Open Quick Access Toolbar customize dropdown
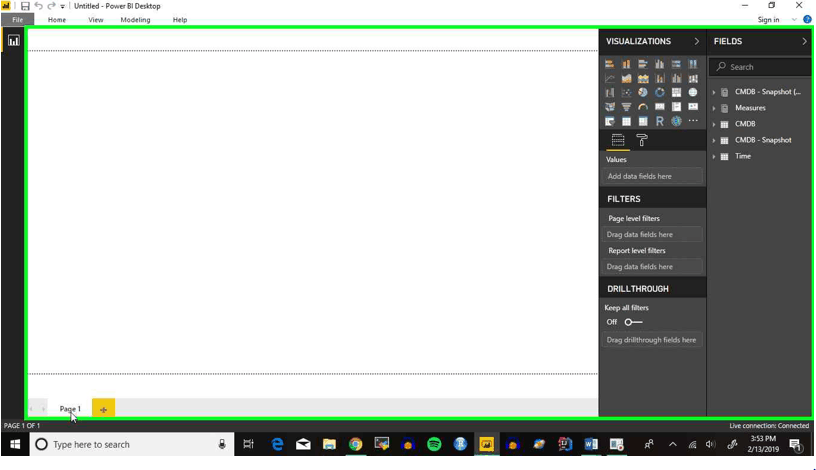 [x=62, y=6]
